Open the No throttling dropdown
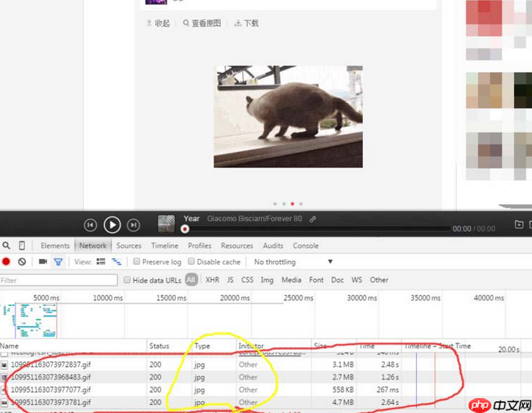The width and height of the screenshot is (532, 413). pos(293,262)
